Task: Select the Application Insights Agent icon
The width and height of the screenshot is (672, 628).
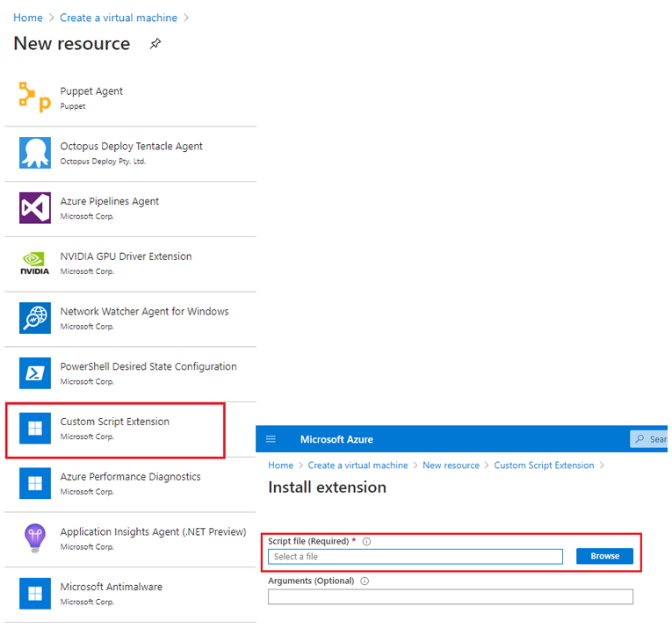Action: coord(35,538)
